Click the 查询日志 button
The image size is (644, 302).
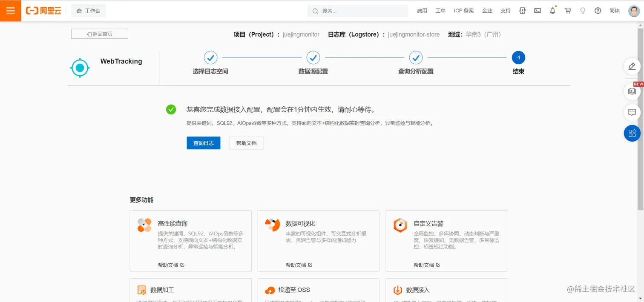pyautogui.click(x=204, y=143)
